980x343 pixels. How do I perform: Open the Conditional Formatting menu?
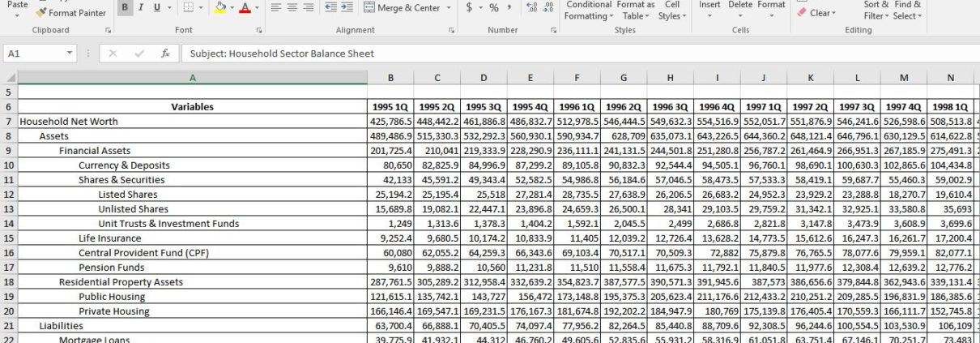pyautogui.click(x=588, y=11)
